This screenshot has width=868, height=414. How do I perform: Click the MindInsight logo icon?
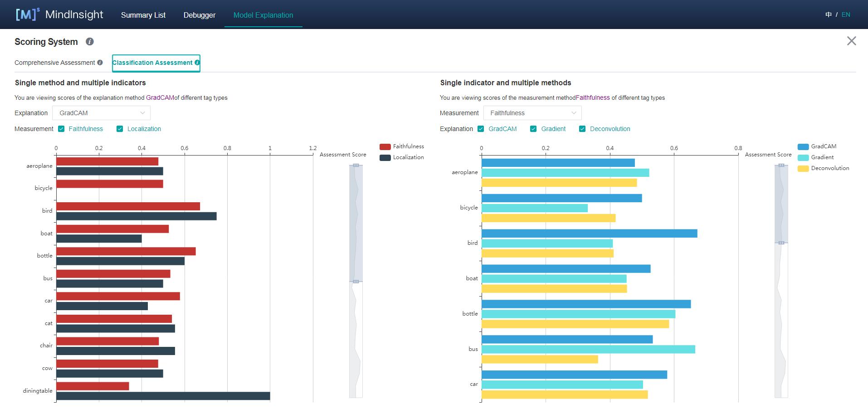(27, 15)
